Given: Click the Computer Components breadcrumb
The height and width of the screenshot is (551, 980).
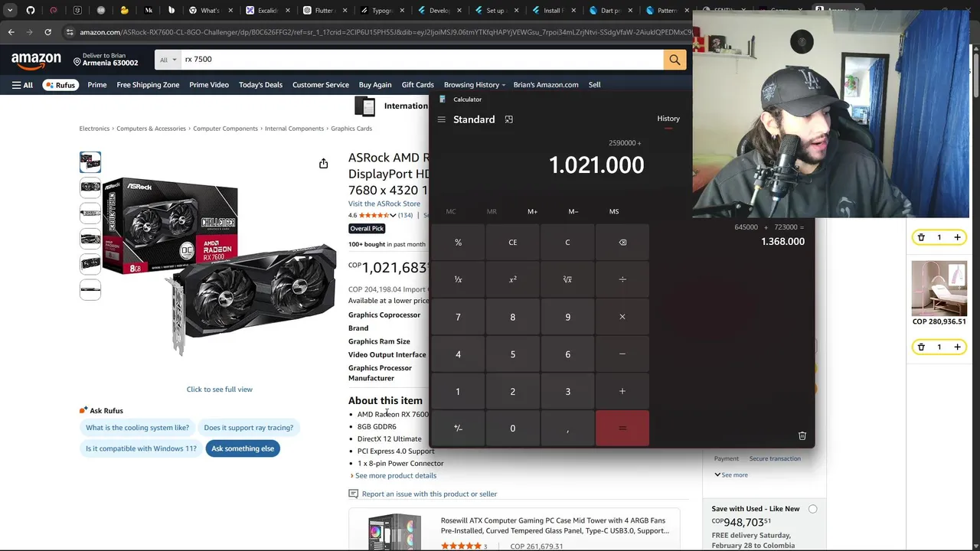Looking at the screenshot, I should (225, 129).
